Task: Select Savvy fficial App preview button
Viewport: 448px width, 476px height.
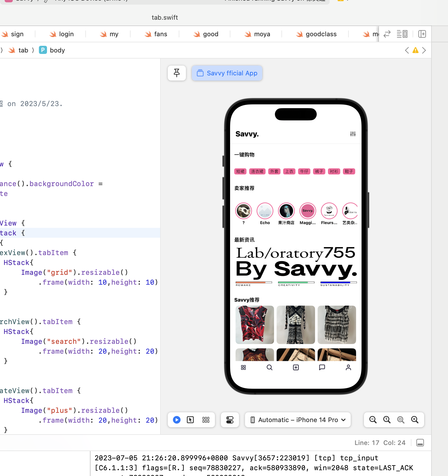Action: tap(227, 73)
